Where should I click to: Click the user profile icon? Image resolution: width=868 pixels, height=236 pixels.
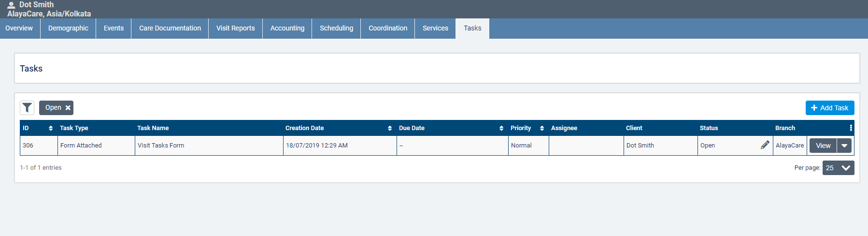point(11,5)
